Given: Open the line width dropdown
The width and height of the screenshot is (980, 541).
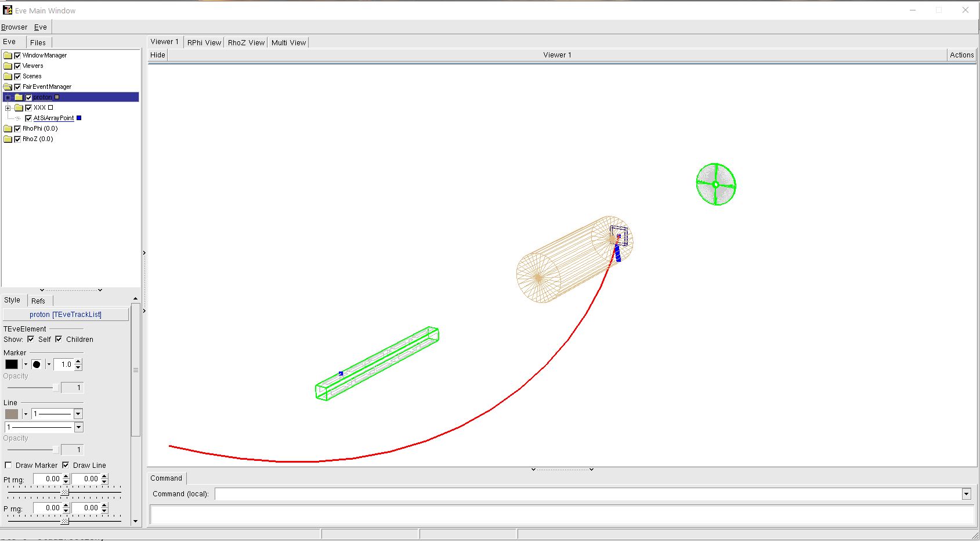Looking at the screenshot, I should click(x=78, y=414).
